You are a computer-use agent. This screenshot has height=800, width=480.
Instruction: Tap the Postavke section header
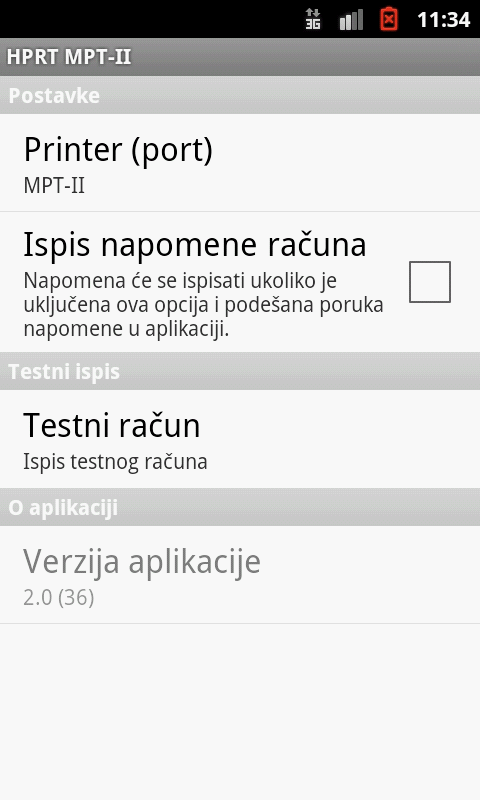pos(240,95)
